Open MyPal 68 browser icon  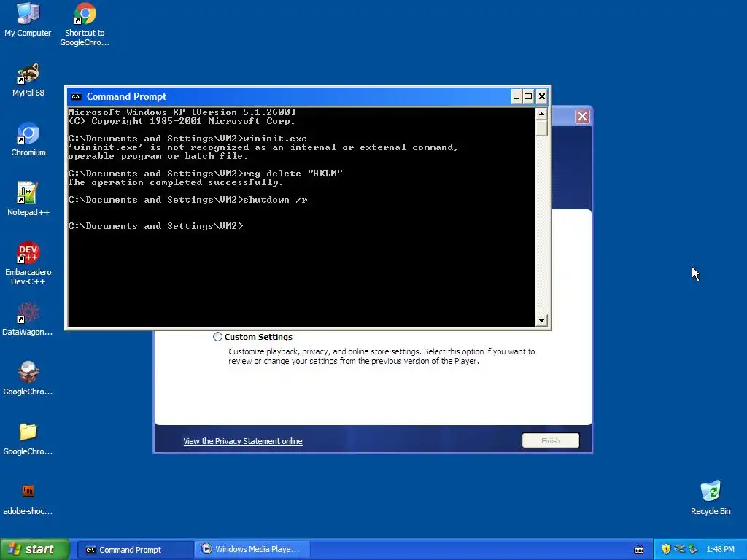(x=28, y=79)
